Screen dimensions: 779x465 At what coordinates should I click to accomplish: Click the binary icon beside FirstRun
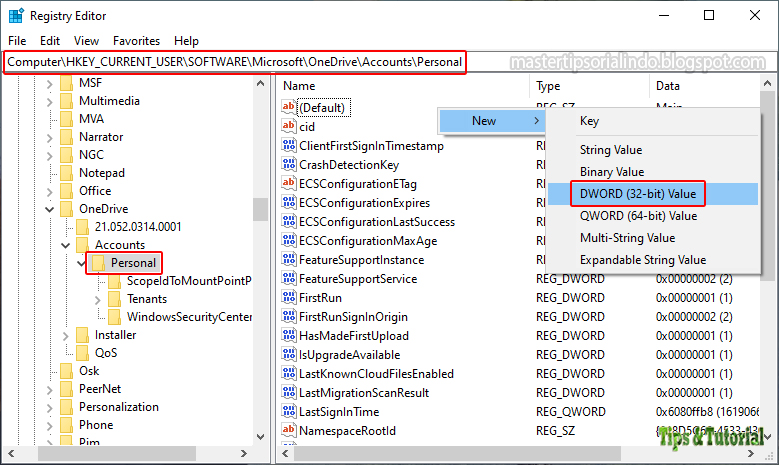(289, 297)
